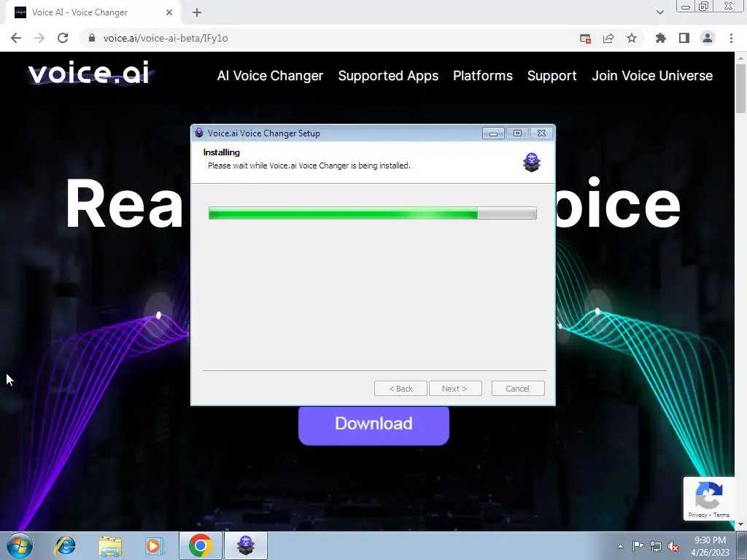The height and width of the screenshot is (560, 747).
Task: Click the purple Download button
Action: (373, 425)
